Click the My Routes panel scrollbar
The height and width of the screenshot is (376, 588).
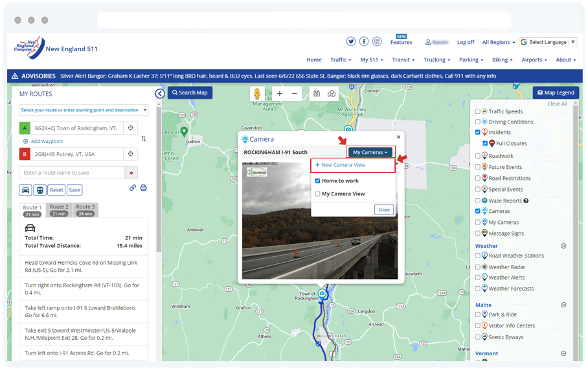tap(159, 180)
